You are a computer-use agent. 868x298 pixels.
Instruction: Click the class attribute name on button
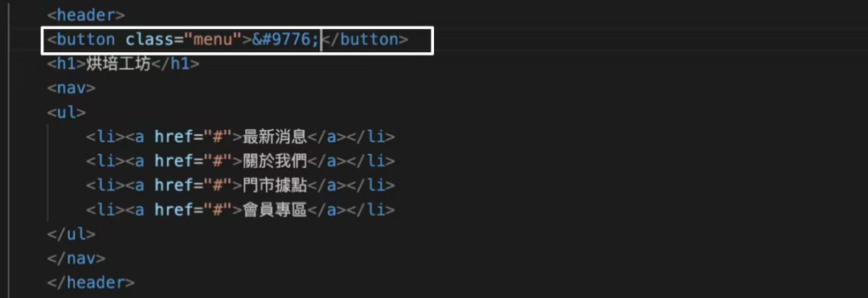(x=149, y=40)
